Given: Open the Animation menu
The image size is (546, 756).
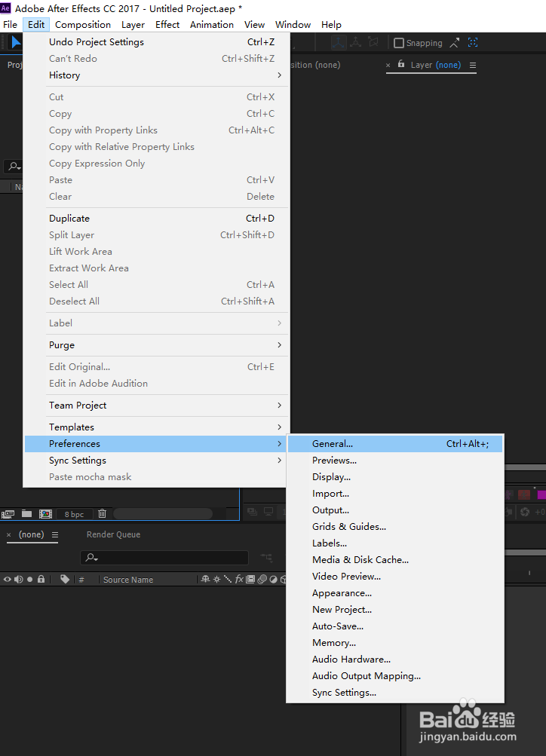Looking at the screenshot, I should pyautogui.click(x=212, y=25).
